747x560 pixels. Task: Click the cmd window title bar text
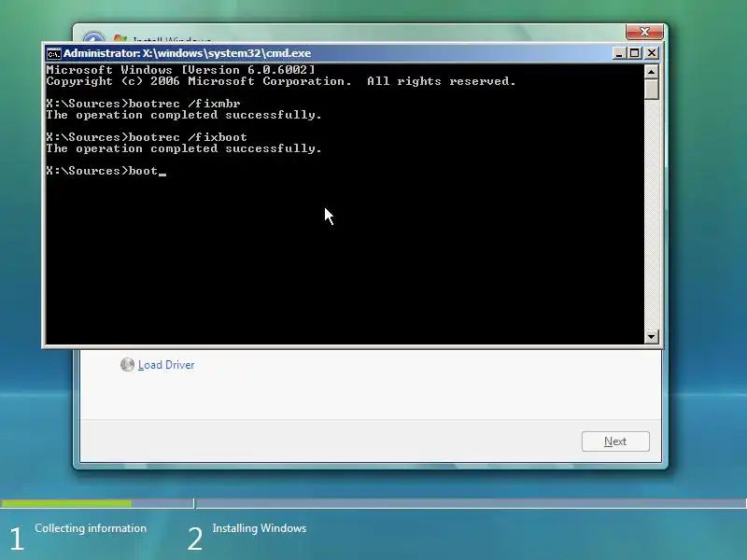coord(187,53)
